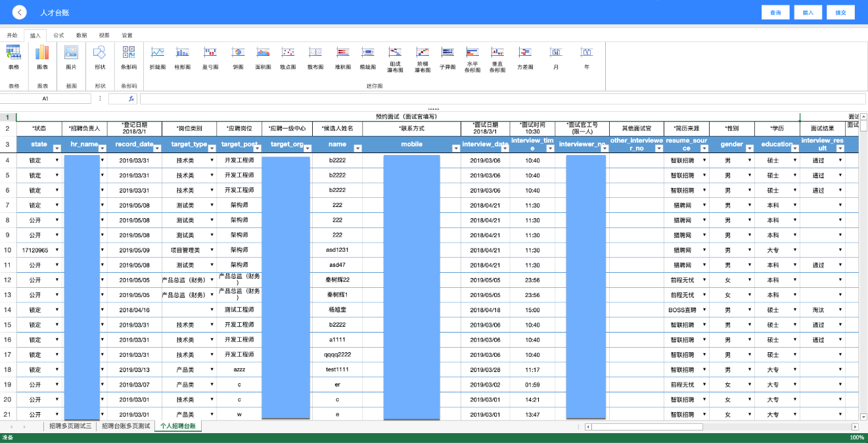This screenshot has width=868, height=443.
Task: Click the fx function icon
Action: point(131,99)
